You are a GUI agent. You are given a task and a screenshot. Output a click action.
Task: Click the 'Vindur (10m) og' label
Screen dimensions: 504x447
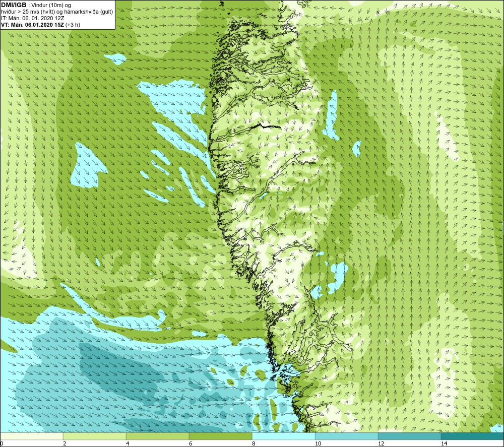(x=51, y=5)
